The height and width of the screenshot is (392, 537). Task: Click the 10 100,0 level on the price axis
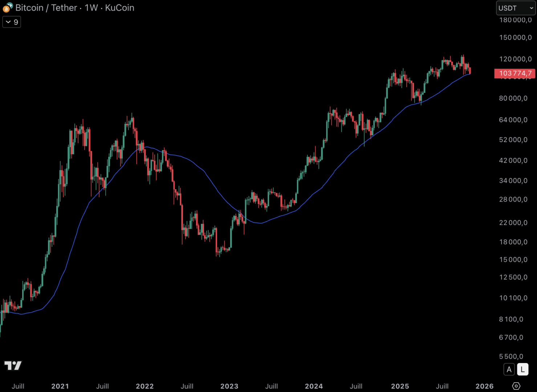coord(513,298)
